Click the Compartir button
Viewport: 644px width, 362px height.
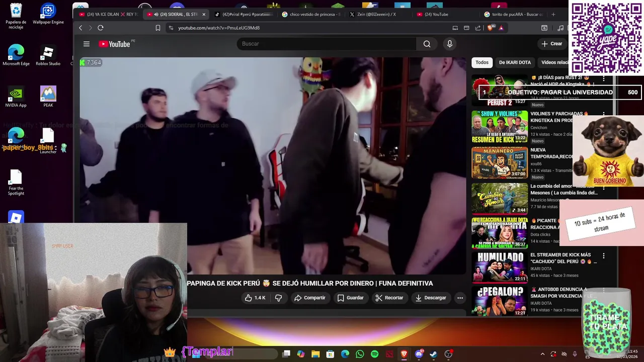tap(309, 298)
